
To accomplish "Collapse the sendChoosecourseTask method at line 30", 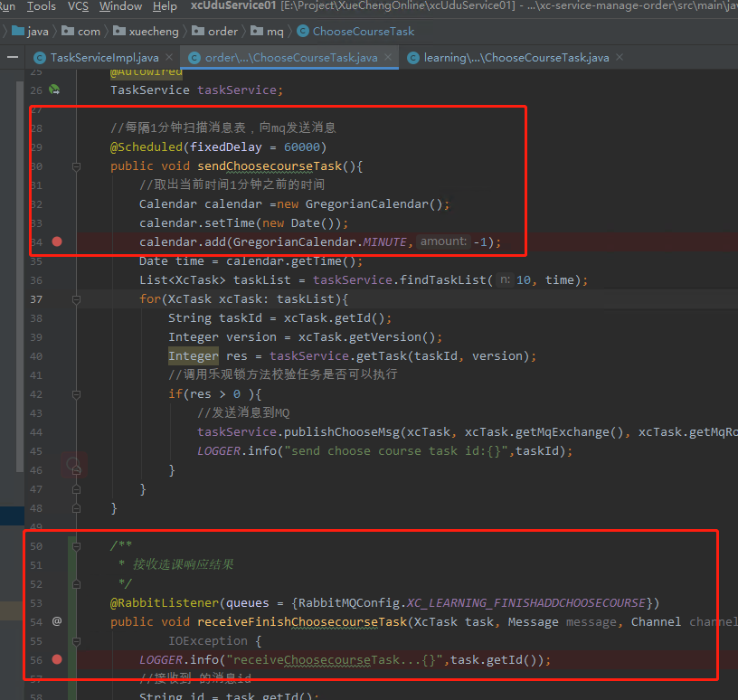I will coord(76,166).
